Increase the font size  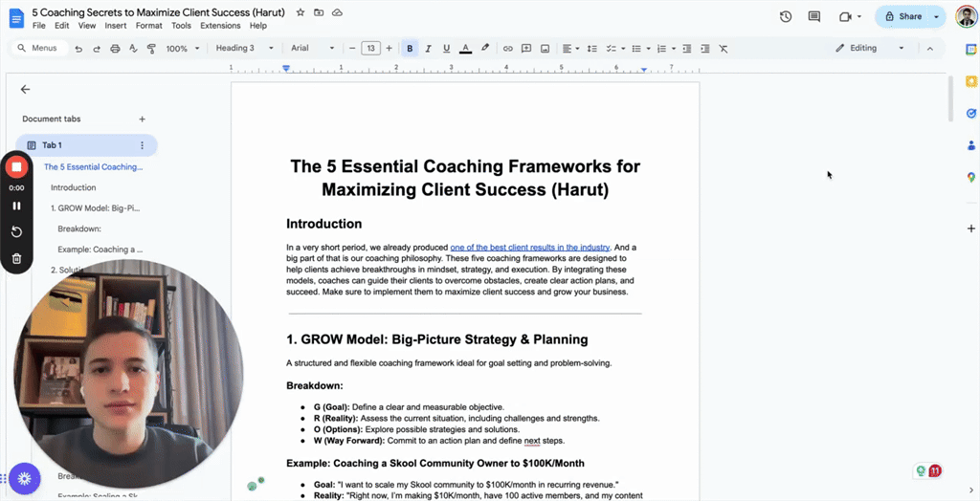389,48
